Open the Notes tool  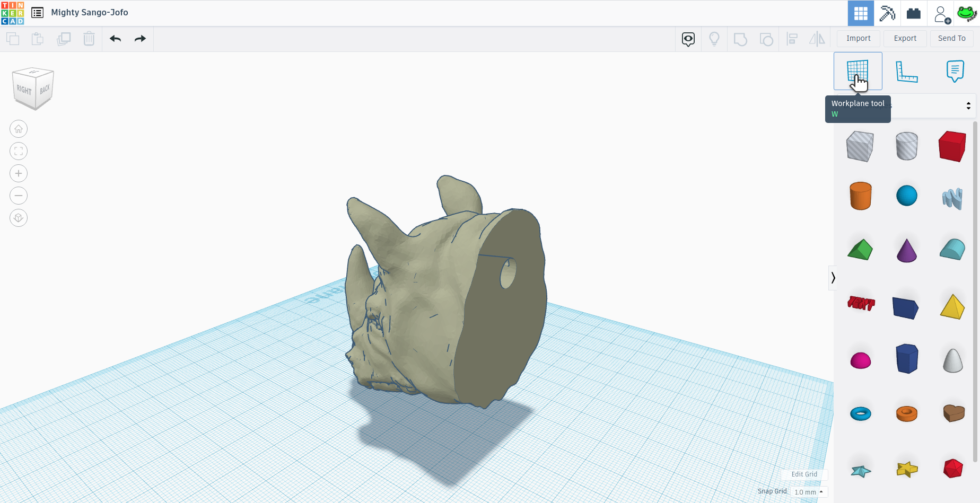(955, 70)
